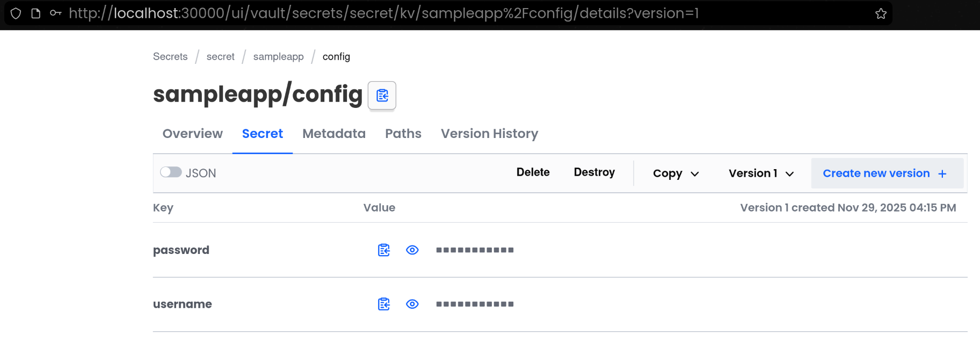Open the Copy dropdown menu
Viewport: 980px width, 349px height.
click(676, 173)
